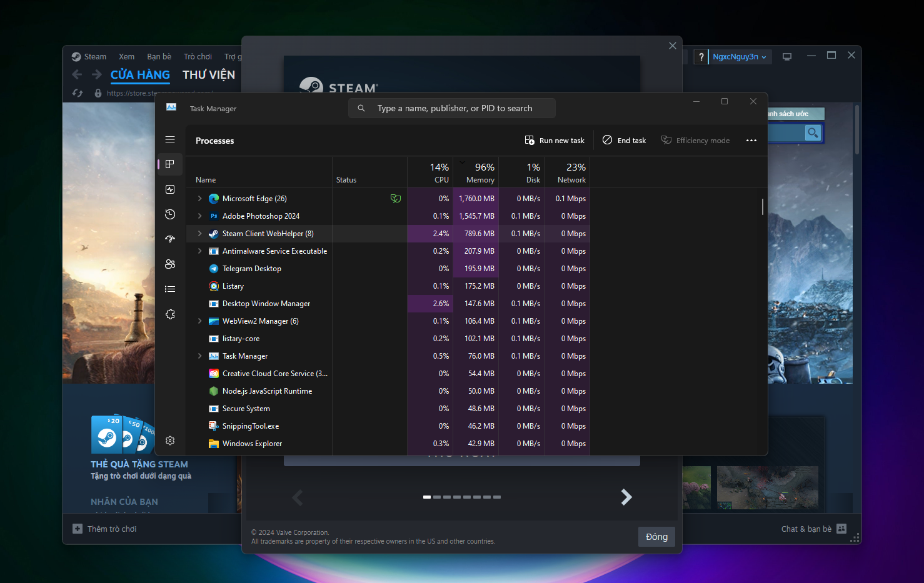Click Task Manager process list scrollbar
Image resolution: width=924 pixels, height=583 pixels.
point(763,207)
